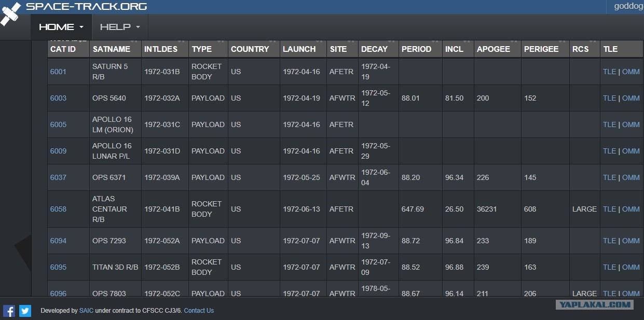Open catalog ID 6009 link
The width and height of the screenshot is (644, 320).
(58, 151)
